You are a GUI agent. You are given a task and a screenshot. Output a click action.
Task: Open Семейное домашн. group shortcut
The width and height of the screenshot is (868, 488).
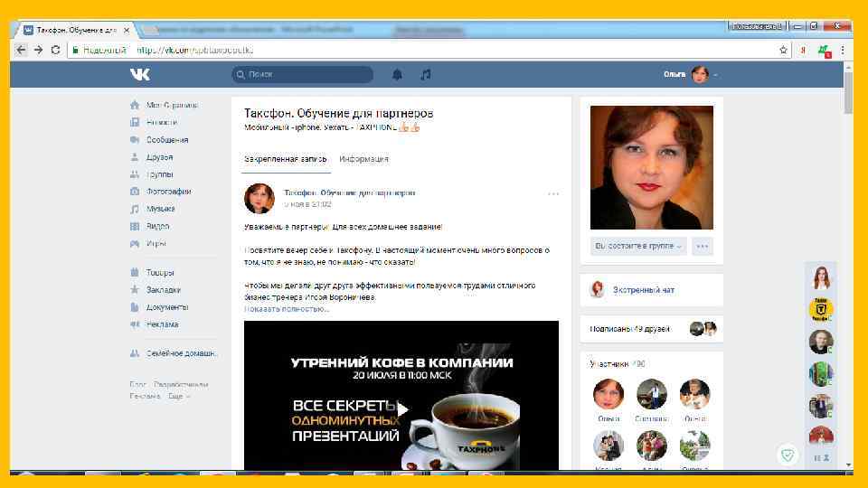174,353
